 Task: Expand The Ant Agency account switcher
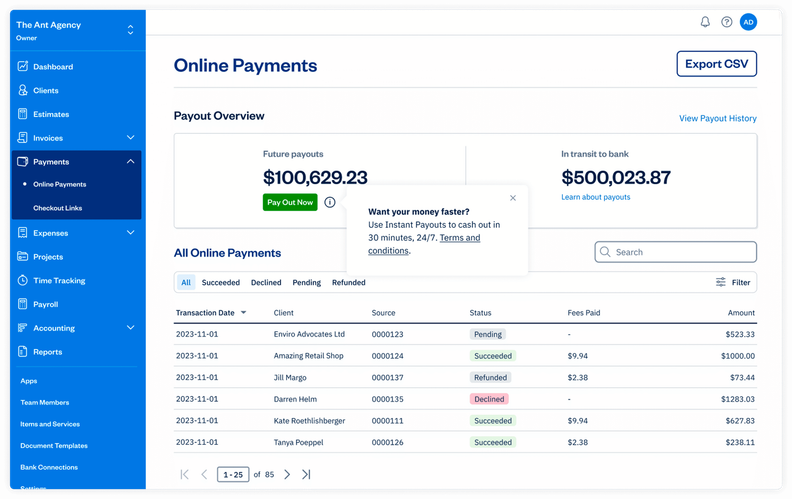pos(130,30)
